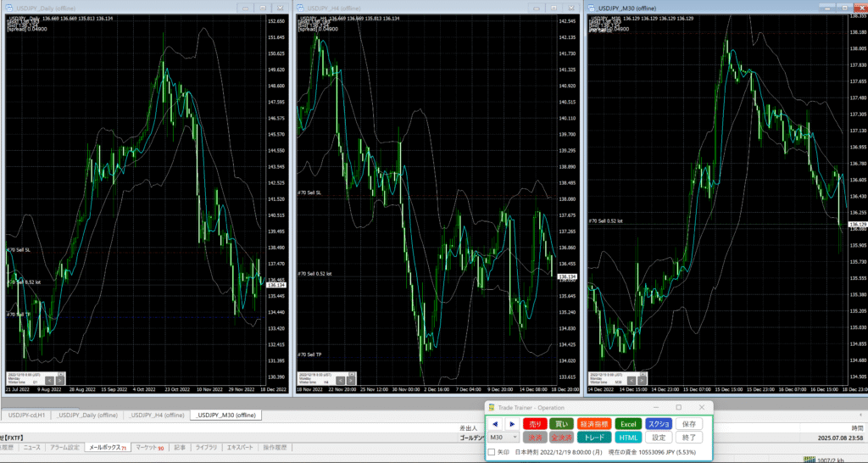Click the HTML export button
The image size is (868, 463).
[628, 437]
